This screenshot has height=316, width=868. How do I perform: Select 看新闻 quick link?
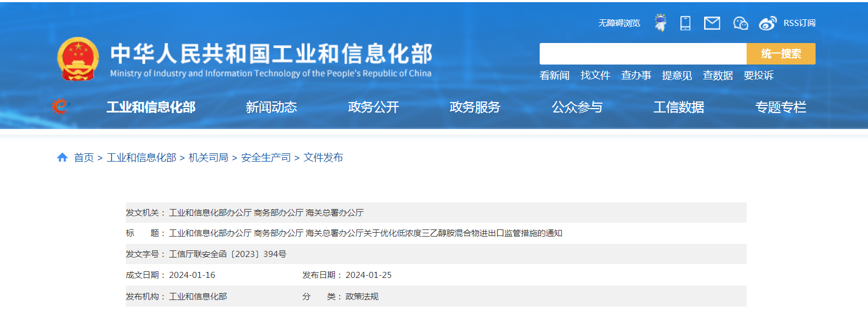555,76
